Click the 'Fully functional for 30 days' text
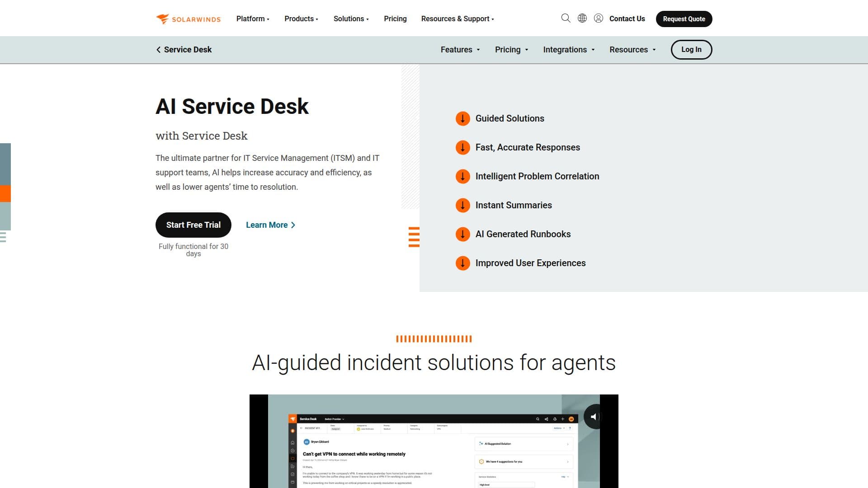 (193, 250)
